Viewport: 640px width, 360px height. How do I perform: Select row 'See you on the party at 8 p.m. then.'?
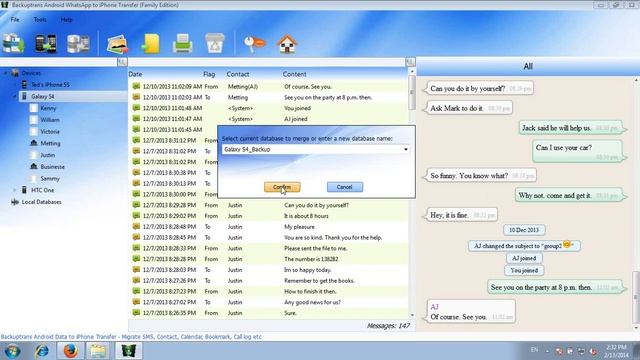pos(269,98)
